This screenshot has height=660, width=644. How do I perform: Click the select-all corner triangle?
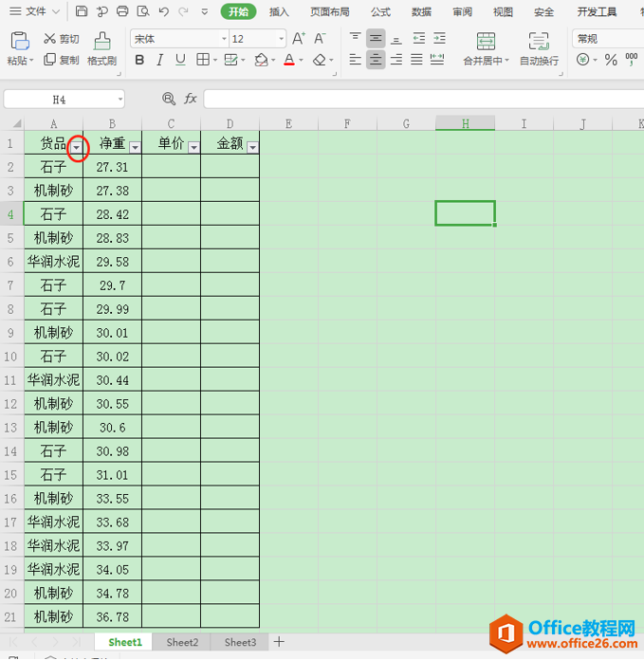click(17, 123)
